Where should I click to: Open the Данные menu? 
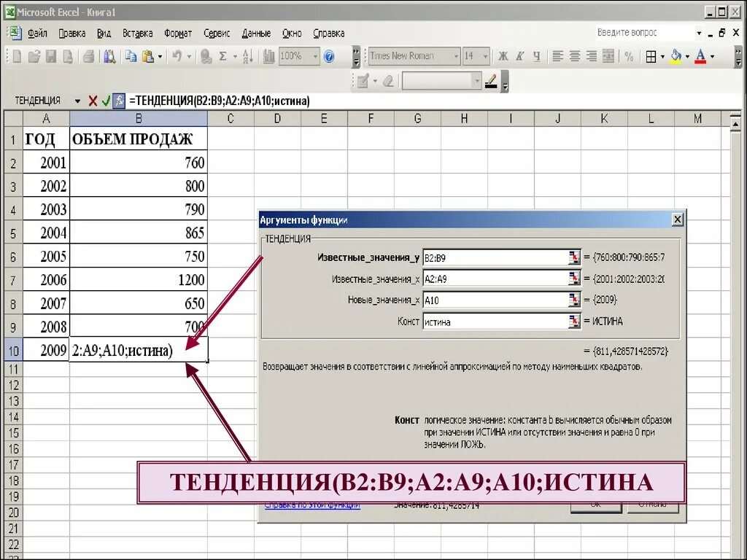(x=256, y=34)
